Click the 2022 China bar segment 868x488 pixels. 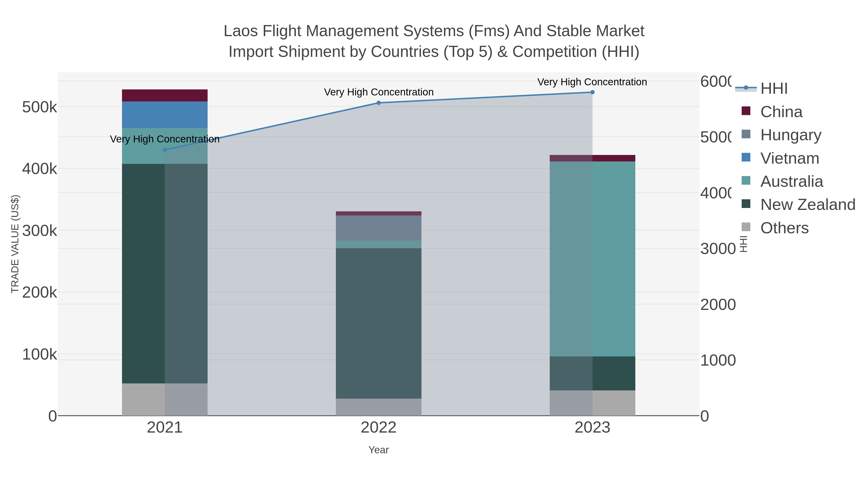tap(378, 214)
